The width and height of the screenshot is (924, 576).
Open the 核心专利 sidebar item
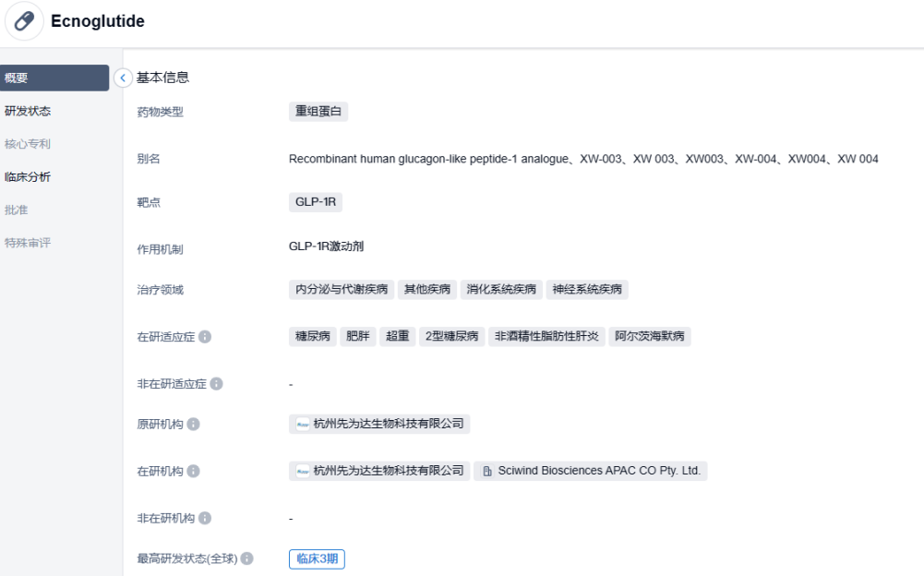[28, 144]
